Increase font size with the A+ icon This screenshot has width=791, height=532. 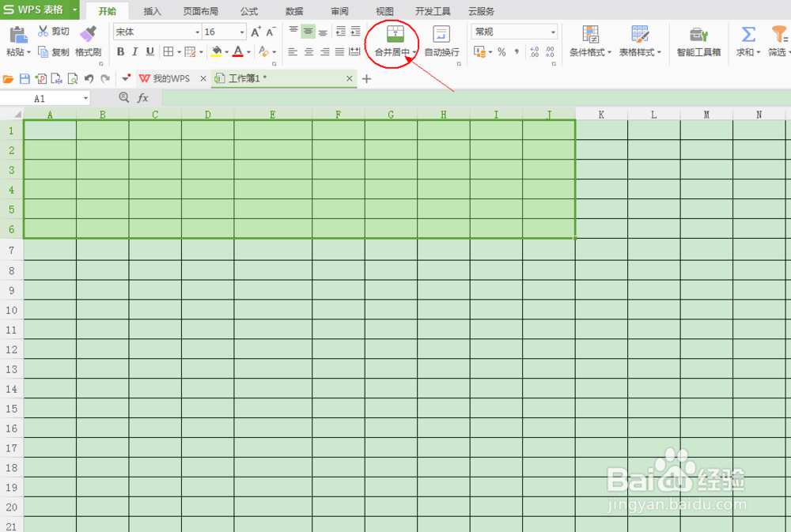coord(255,32)
